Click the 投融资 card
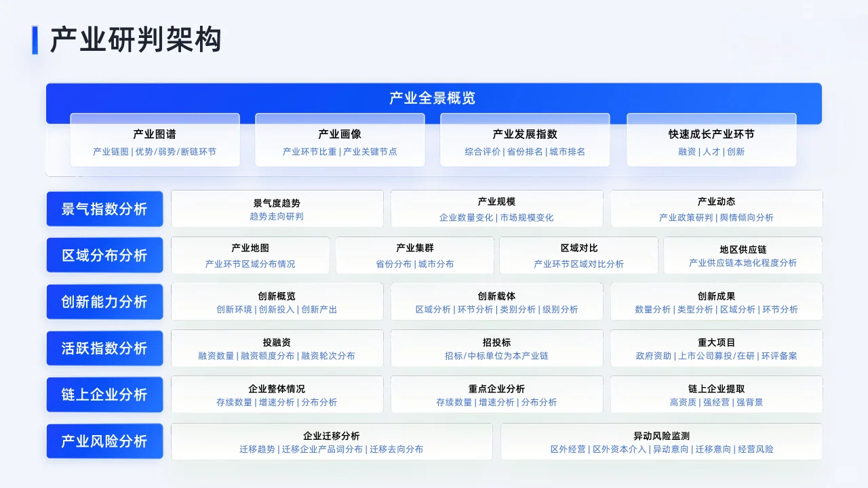The width and height of the screenshot is (868, 488). (277, 348)
